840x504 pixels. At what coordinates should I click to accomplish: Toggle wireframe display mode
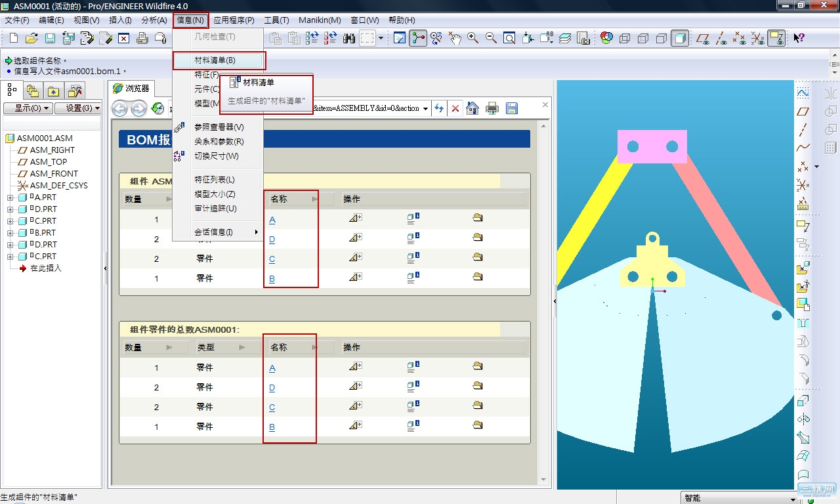click(x=625, y=38)
